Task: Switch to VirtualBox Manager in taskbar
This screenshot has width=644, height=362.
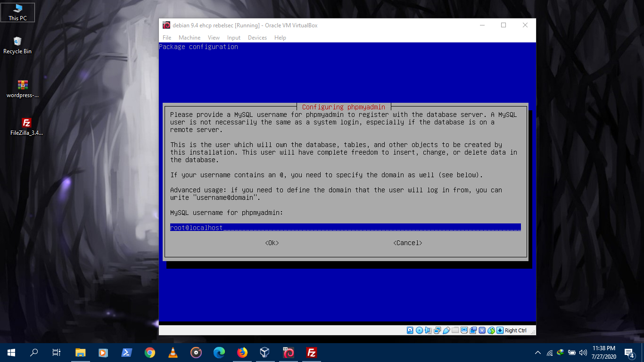Action: (265, 353)
